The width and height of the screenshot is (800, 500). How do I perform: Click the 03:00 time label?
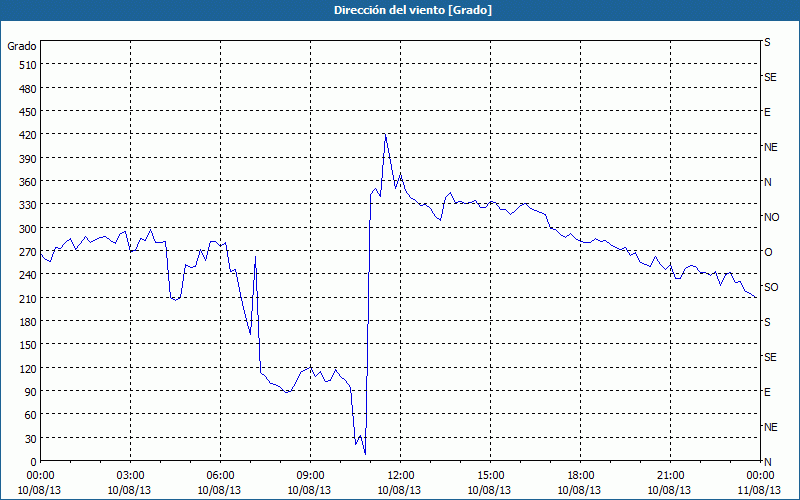(x=131, y=476)
